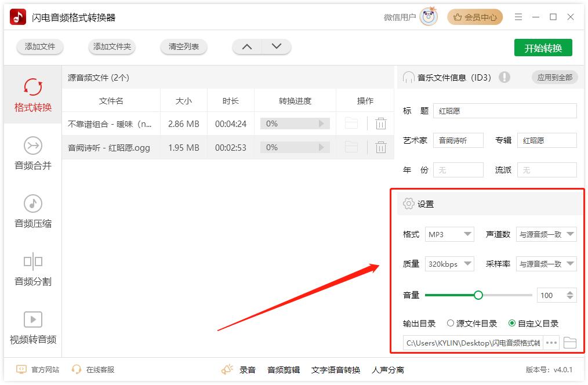
Task: Delete 音阙诗听 - 红昭愿.ogg from the list
Action: click(380, 147)
